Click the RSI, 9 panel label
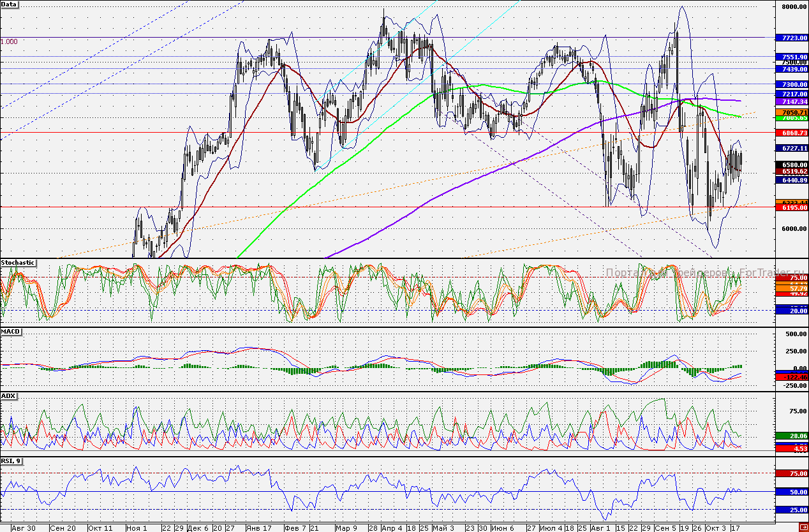Image resolution: width=809 pixels, height=532 pixels. (x=12, y=461)
